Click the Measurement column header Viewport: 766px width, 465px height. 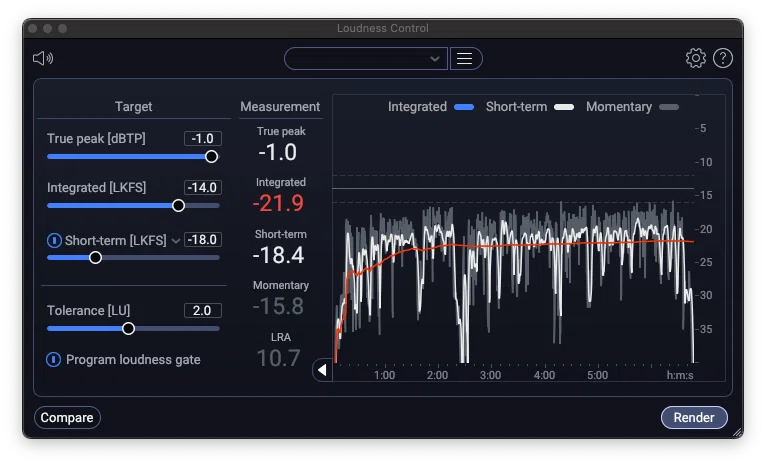(280, 106)
